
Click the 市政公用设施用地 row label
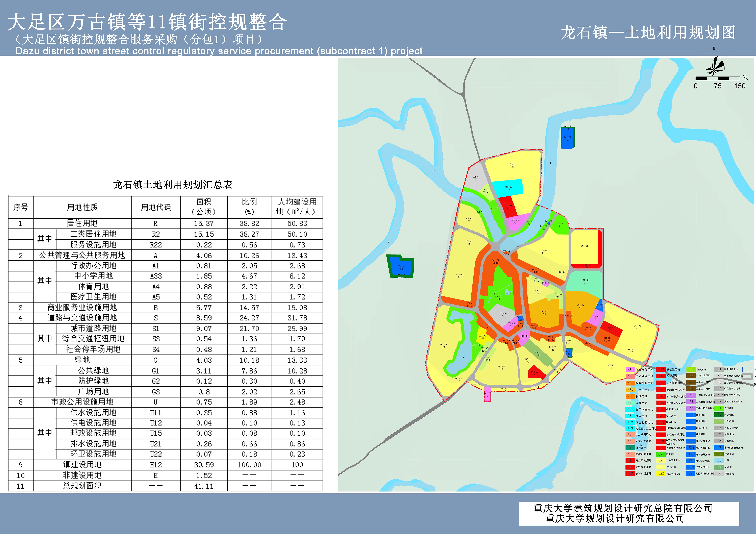pos(82,402)
